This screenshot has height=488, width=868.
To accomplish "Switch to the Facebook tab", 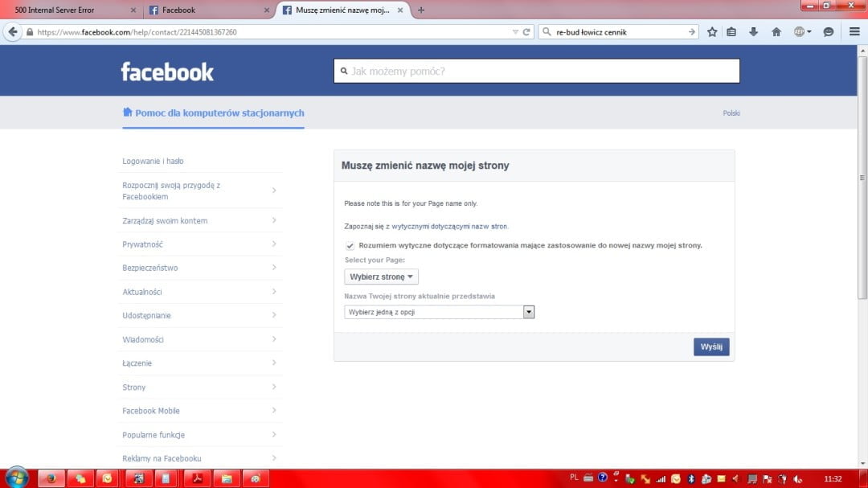I will pos(208,10).
